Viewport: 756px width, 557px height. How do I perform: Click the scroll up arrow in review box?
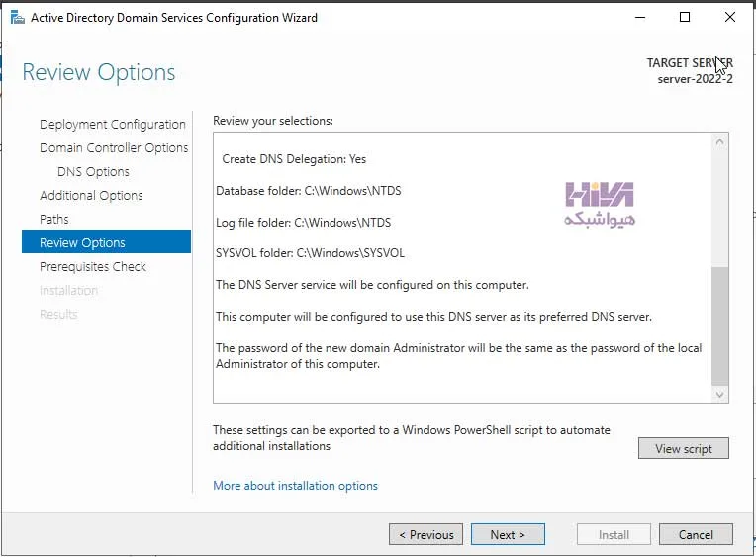[719, 141]
